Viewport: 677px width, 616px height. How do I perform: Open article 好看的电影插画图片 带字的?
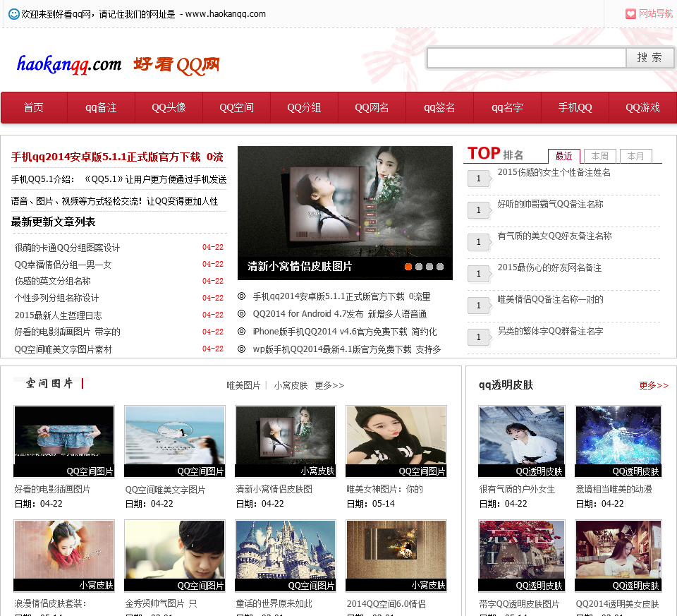pos(68,332)
